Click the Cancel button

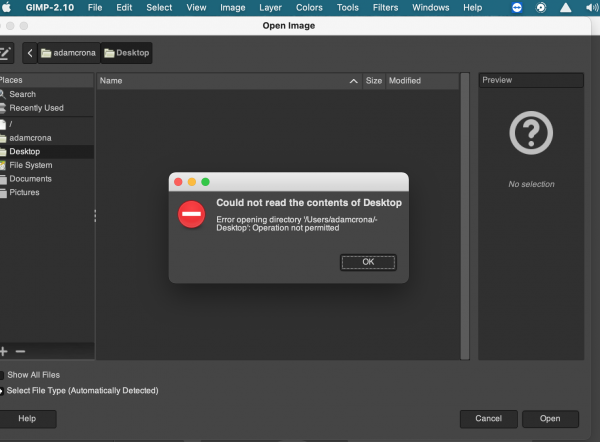[x=488, y=419]
